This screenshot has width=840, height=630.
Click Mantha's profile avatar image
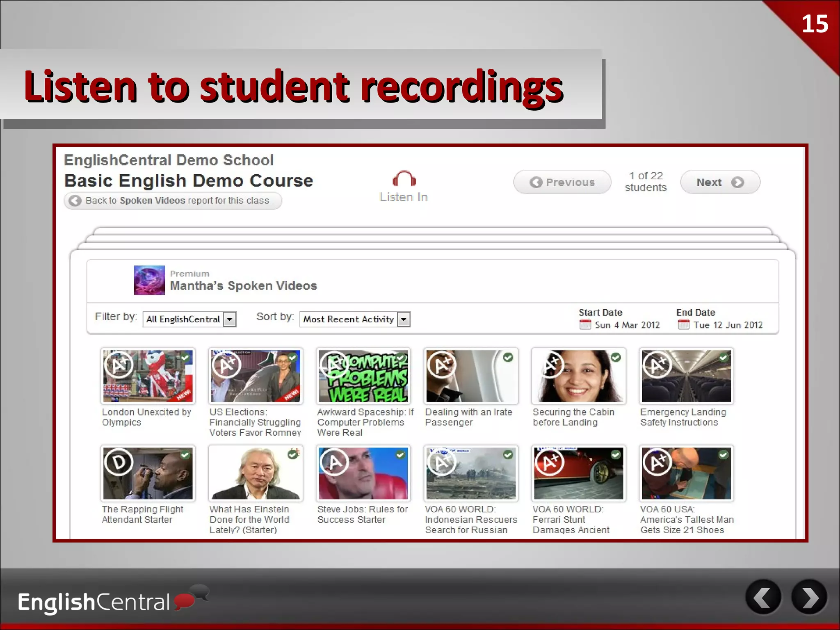[149, 280]
